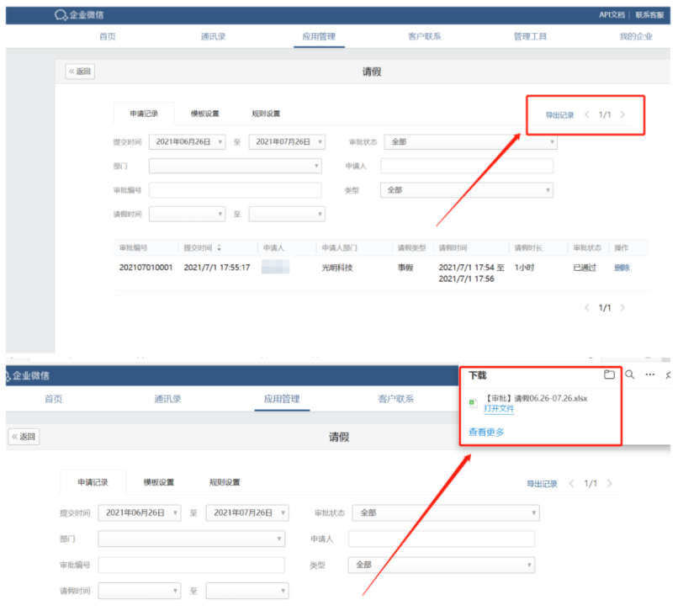
Task: Open 首页 in the lower screenshot navigation
Action: [54, 399]
